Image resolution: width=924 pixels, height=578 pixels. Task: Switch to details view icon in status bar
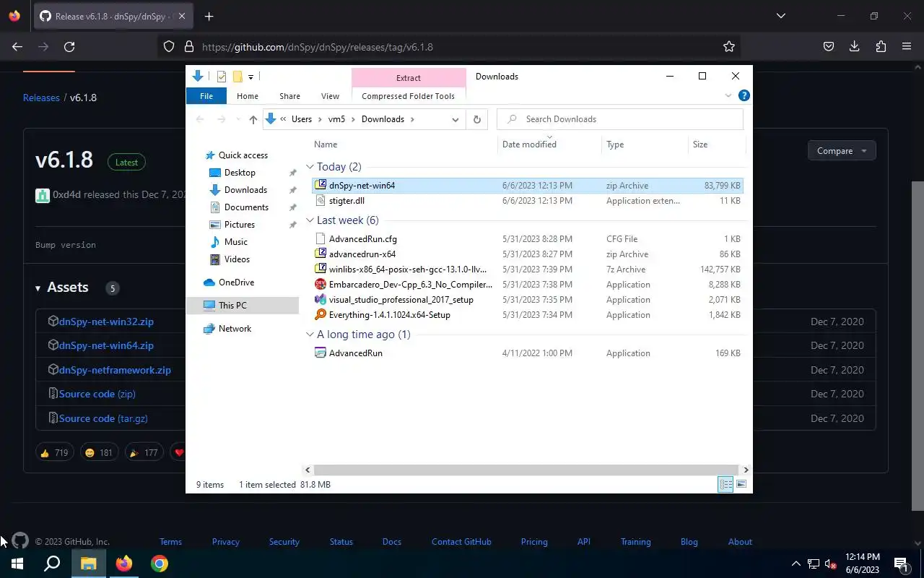[x=725, y=485]
